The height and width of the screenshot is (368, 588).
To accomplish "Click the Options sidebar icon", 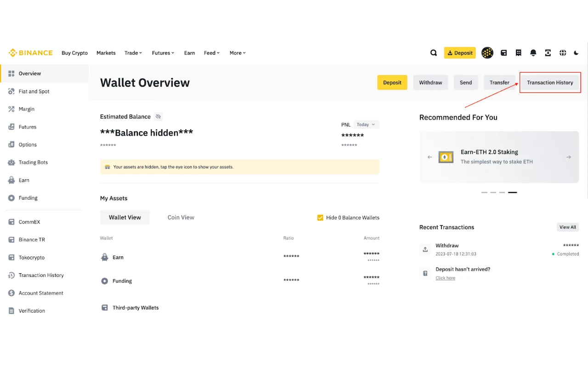I will click(11, 144).
